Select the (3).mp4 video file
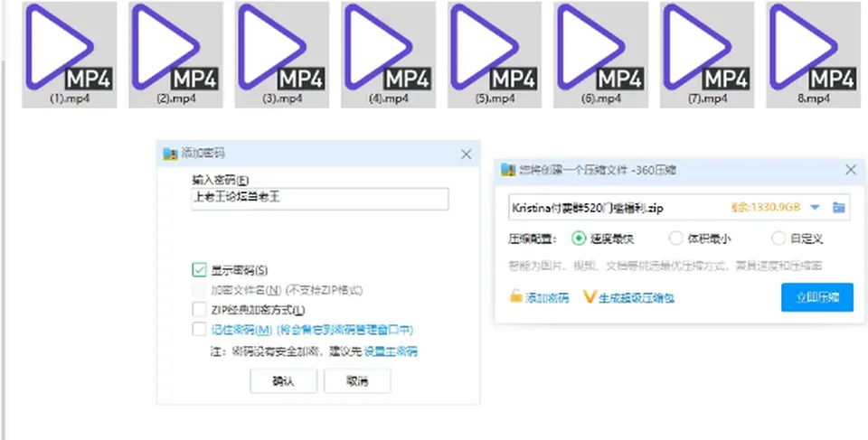 pyautogui.click(x=282, y=54)
